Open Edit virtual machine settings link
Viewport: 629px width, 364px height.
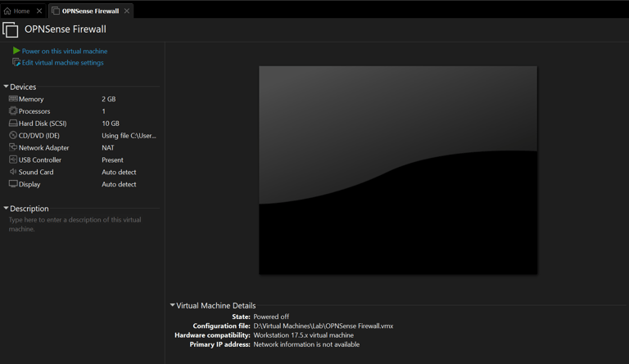click(62, 63)
